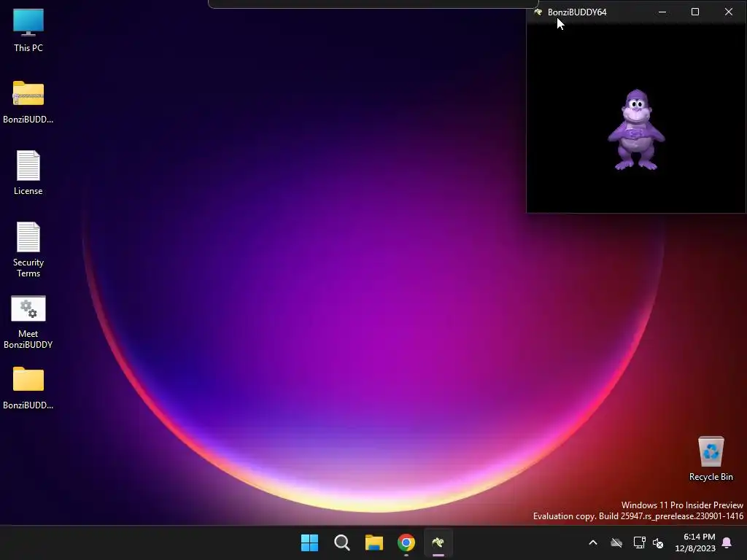
Task: Click the BonziBUDDY64 title bar text
Action: coord(577,12)
